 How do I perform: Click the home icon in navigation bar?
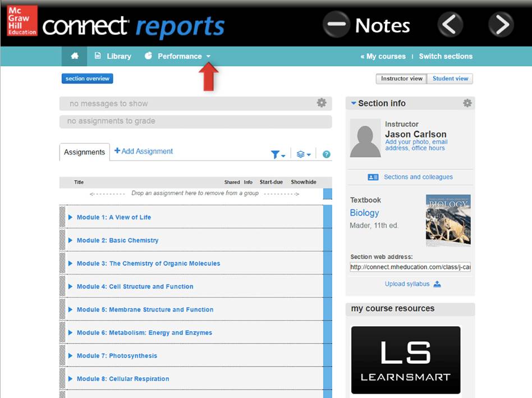[75, 56]
